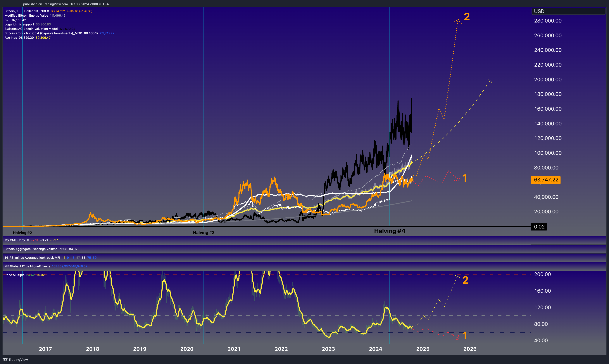Screen dimensions: 609x364
Task: Click the average (Ø) symbol in My CMF Copy legend
Action: click(28, 240)
